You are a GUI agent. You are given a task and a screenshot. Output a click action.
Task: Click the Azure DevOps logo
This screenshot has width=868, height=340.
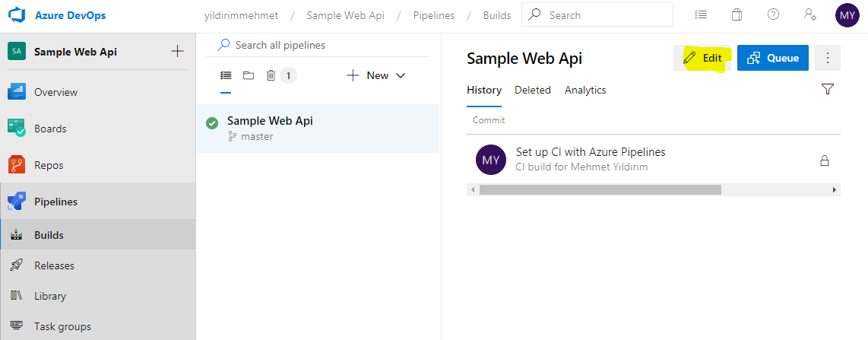(17, 14)
